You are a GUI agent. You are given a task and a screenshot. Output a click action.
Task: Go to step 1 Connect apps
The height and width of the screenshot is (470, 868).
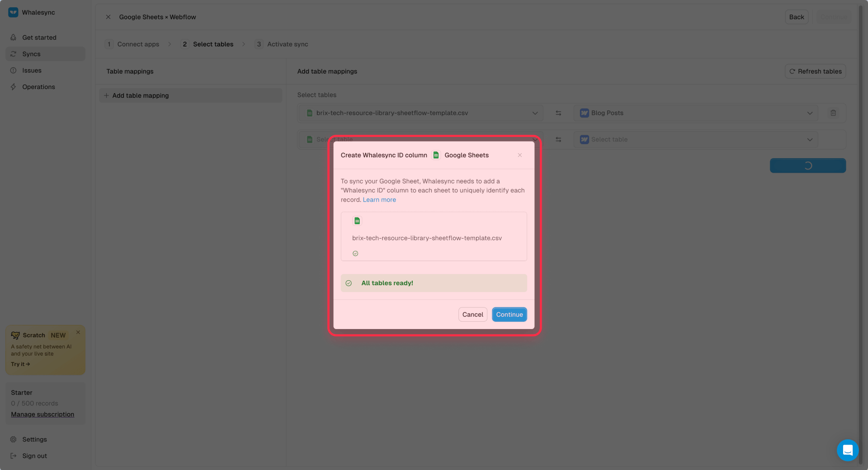[132, 44]
